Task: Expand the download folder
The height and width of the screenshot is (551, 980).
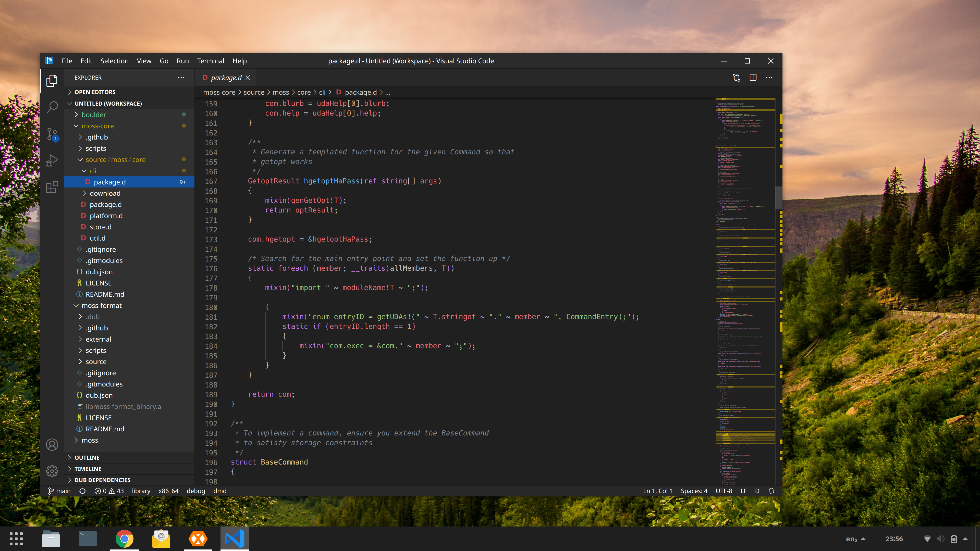Action: tap(129, 193)
